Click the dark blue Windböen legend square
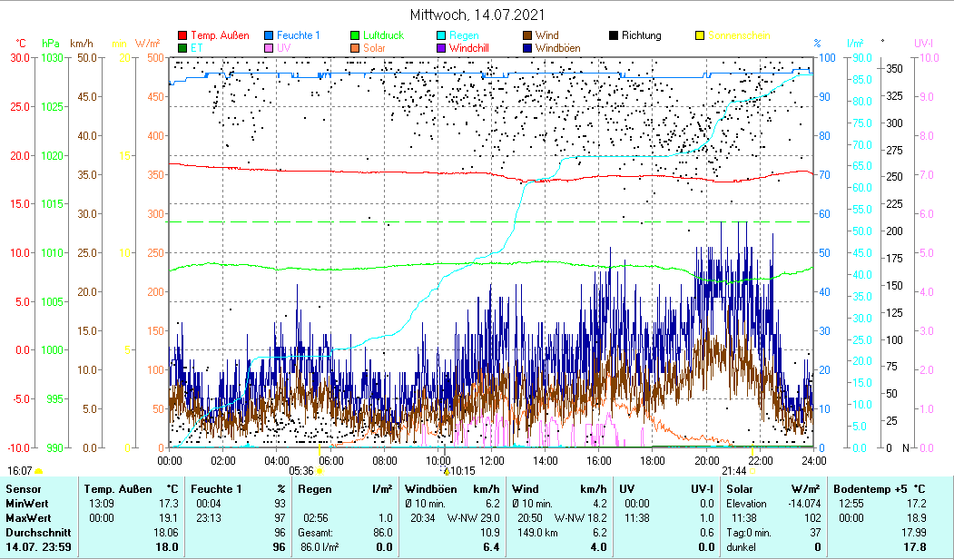 pyautogui.click(x=527, y=48)
